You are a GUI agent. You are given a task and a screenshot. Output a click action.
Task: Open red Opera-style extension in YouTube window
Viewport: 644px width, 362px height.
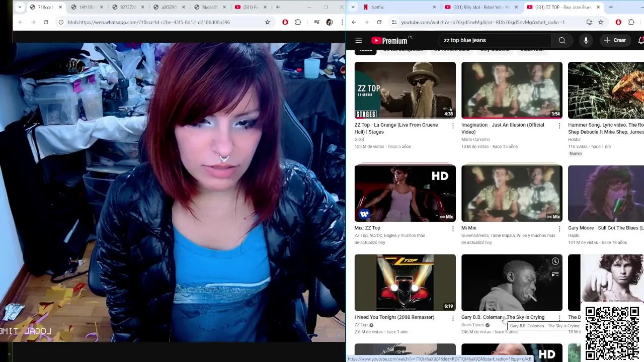tap(618, 22)
